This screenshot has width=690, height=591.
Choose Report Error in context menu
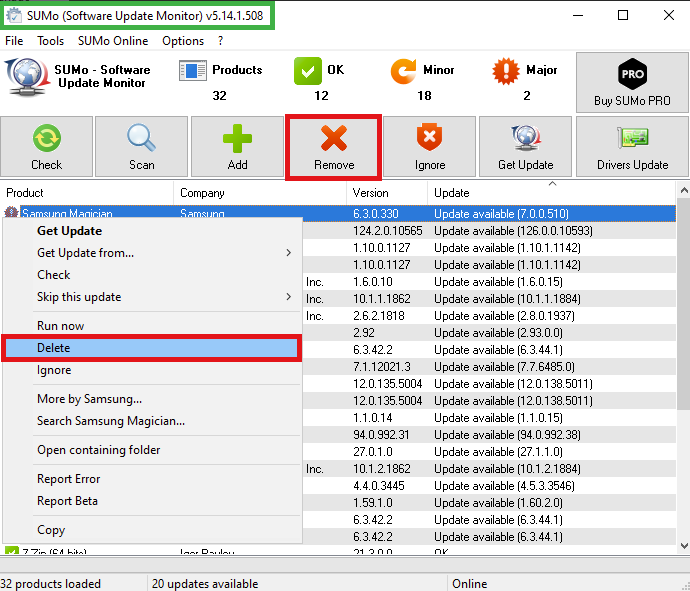[x=151, y=479]
